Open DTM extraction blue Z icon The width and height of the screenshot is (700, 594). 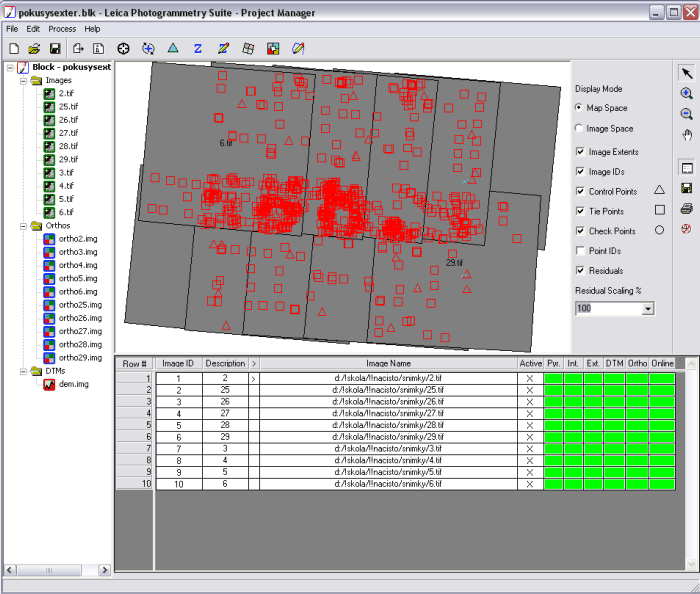click(198, 49)
